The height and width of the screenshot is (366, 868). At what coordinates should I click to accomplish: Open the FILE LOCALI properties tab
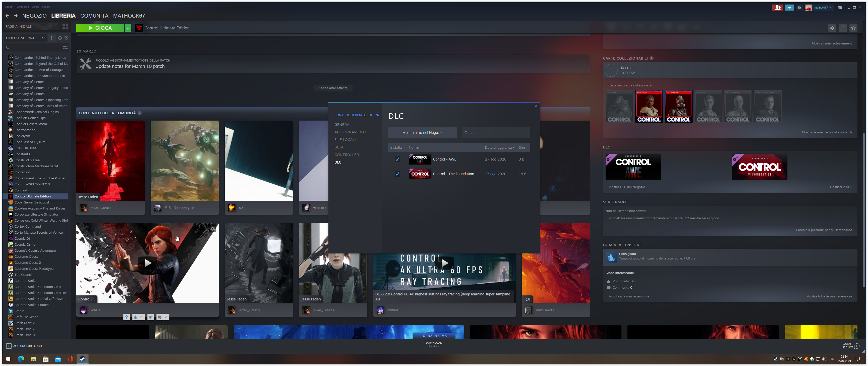point(345,139)
